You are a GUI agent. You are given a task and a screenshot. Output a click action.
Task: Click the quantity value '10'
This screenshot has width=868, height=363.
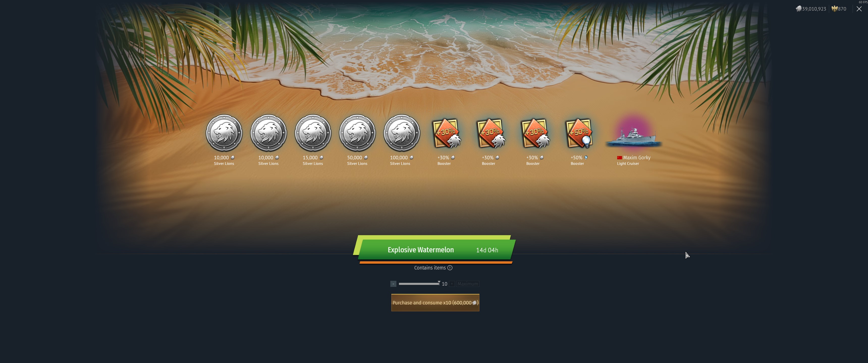(444, 284)
